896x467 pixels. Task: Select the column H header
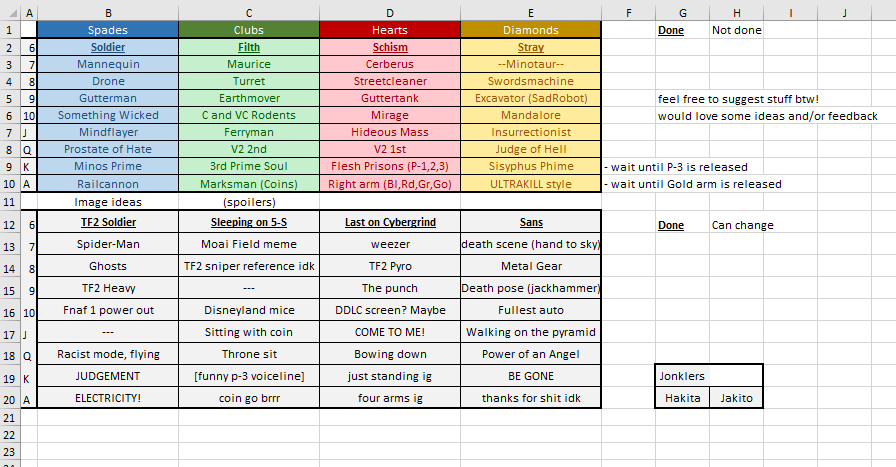coord(736,12)
